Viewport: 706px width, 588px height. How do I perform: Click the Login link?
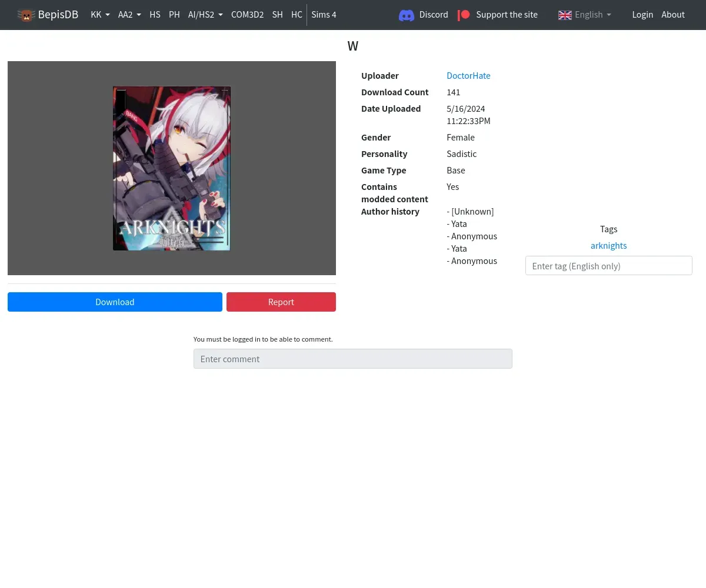tap(642, 15)
